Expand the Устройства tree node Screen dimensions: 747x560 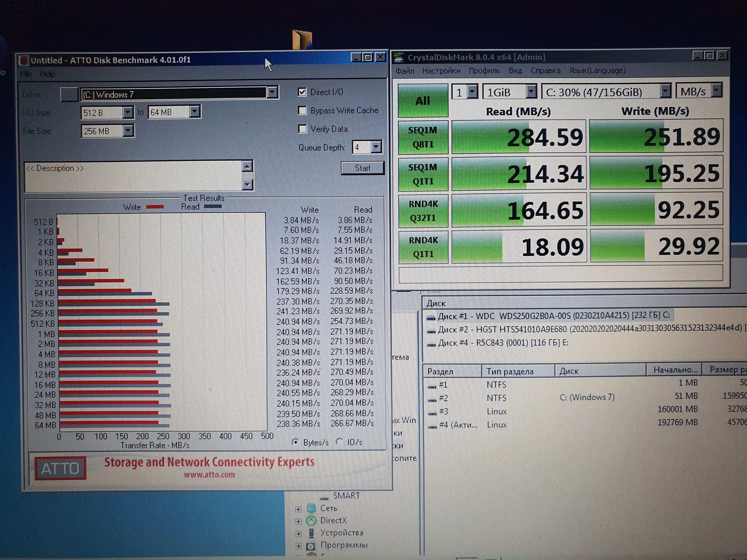(x=298, y=534)
